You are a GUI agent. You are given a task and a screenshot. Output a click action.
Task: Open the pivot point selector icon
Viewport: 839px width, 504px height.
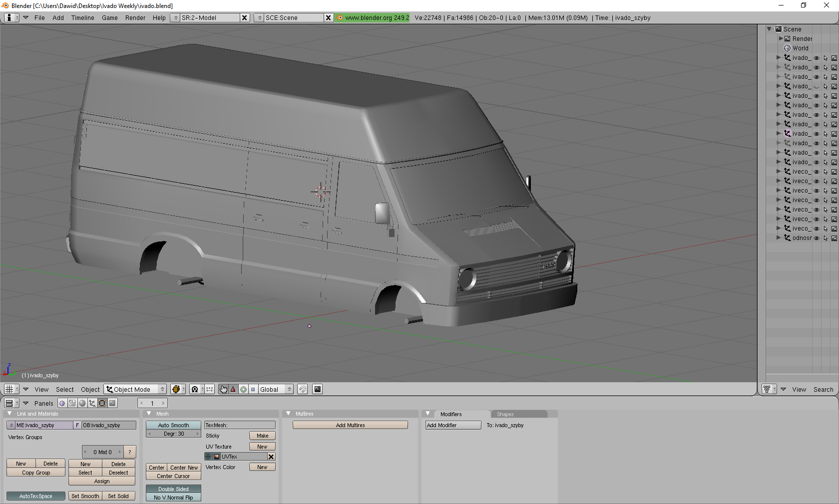click(x=197, y=389)
